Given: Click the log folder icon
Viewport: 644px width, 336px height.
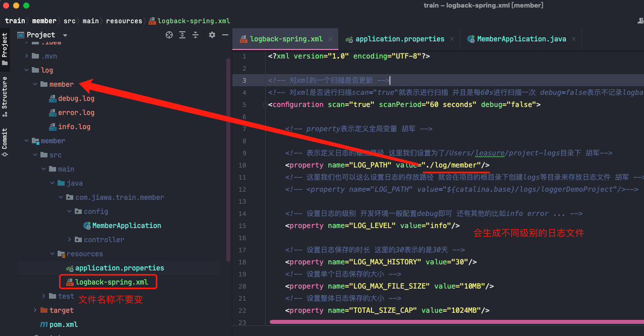Looking at the screenshot, I should click(x=35, y=70).
